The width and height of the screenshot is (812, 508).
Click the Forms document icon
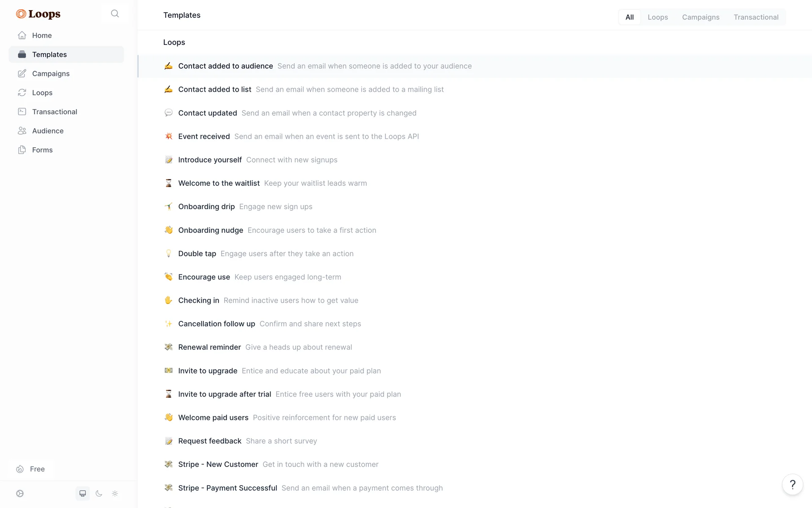coord(22,149)
